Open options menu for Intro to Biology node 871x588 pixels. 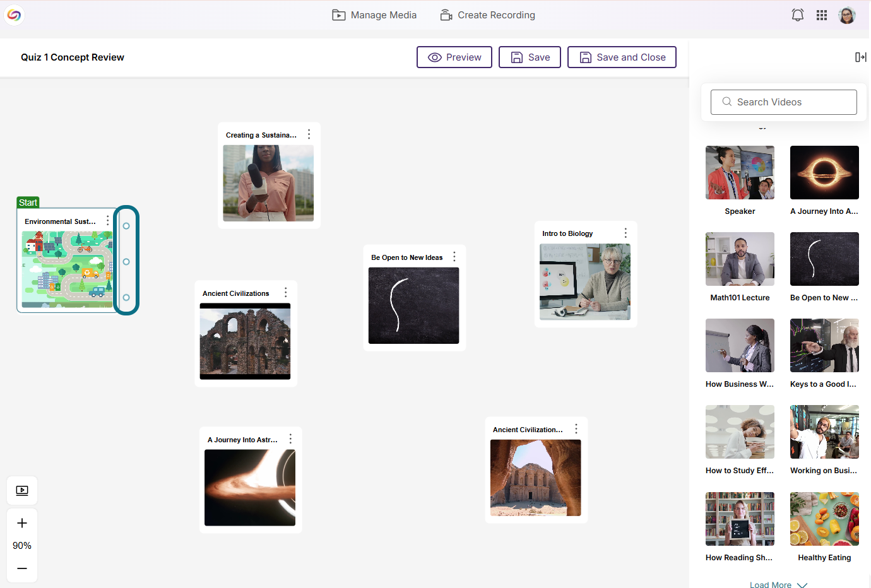[x=625, y=233]
